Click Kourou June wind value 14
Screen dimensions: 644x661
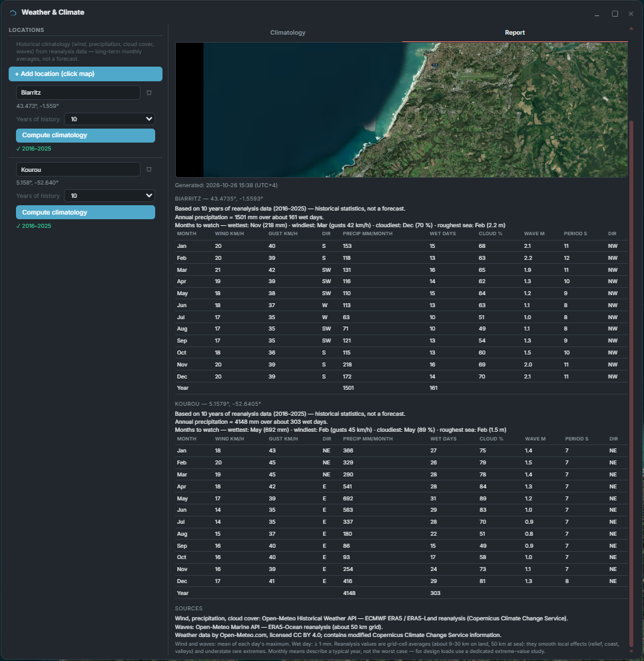pyautogui.click(x=218, y=510)
